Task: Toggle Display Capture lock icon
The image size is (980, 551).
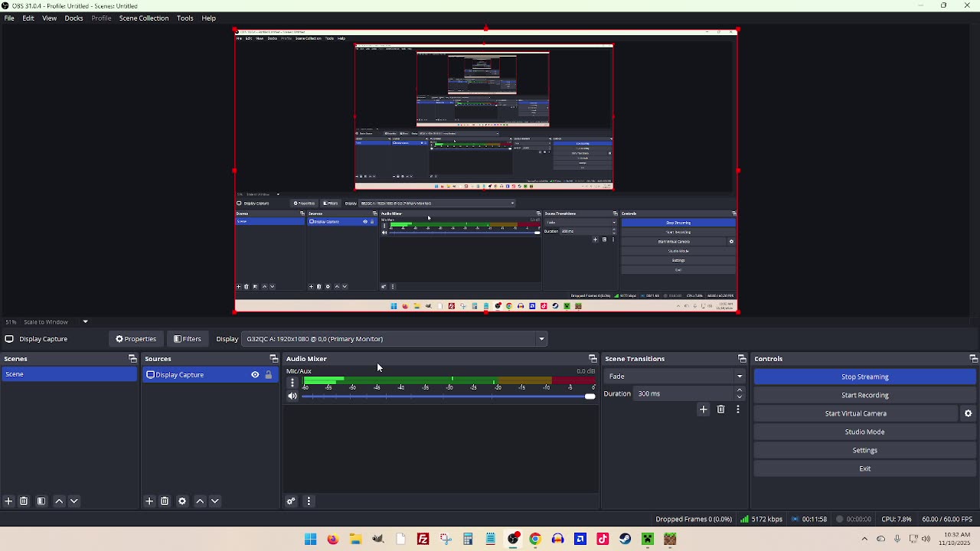Action: coord(268,375)
